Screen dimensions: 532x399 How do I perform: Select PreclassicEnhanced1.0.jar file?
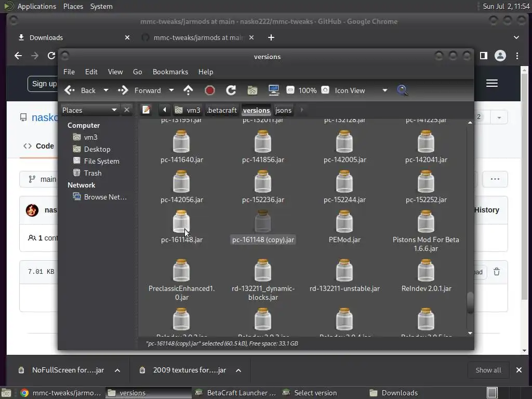(x=181, y=280)
